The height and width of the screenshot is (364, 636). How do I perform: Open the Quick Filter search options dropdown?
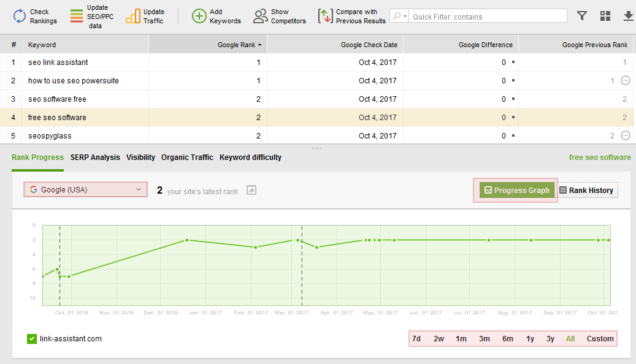point(399,16)
